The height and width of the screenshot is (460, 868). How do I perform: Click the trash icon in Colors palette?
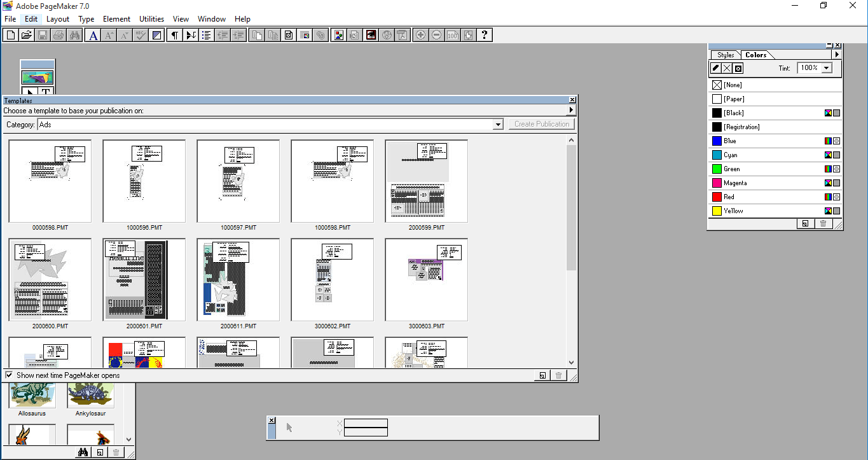point(823,223)
